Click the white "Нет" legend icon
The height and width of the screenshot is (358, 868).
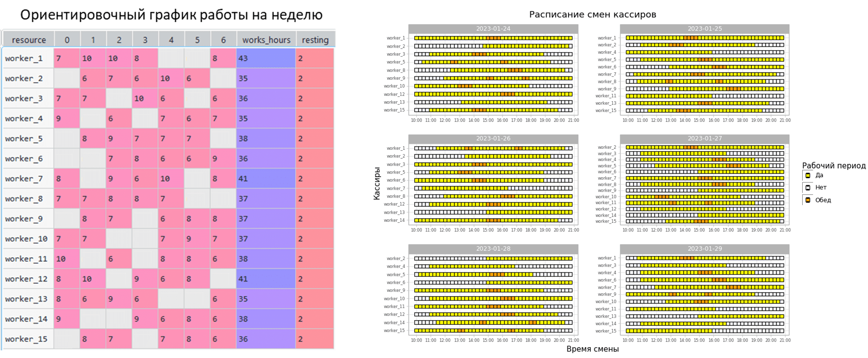(x=808, y=188)
